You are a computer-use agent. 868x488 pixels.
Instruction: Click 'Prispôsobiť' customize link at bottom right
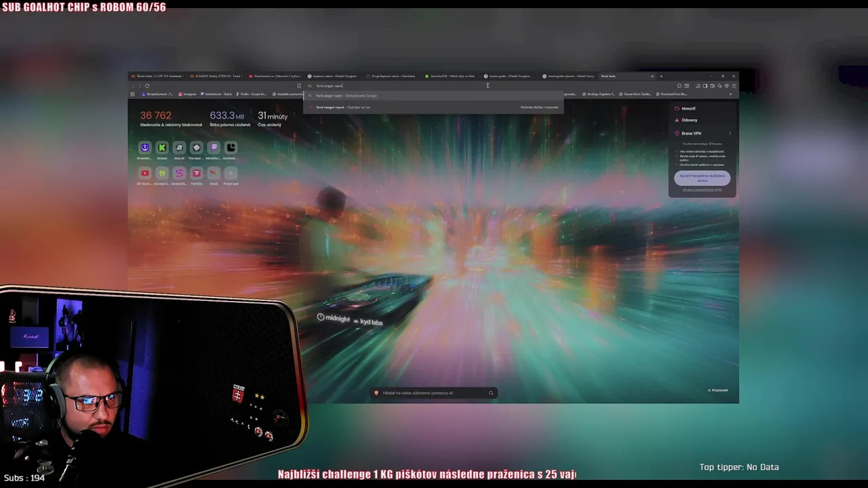[718, 390]
